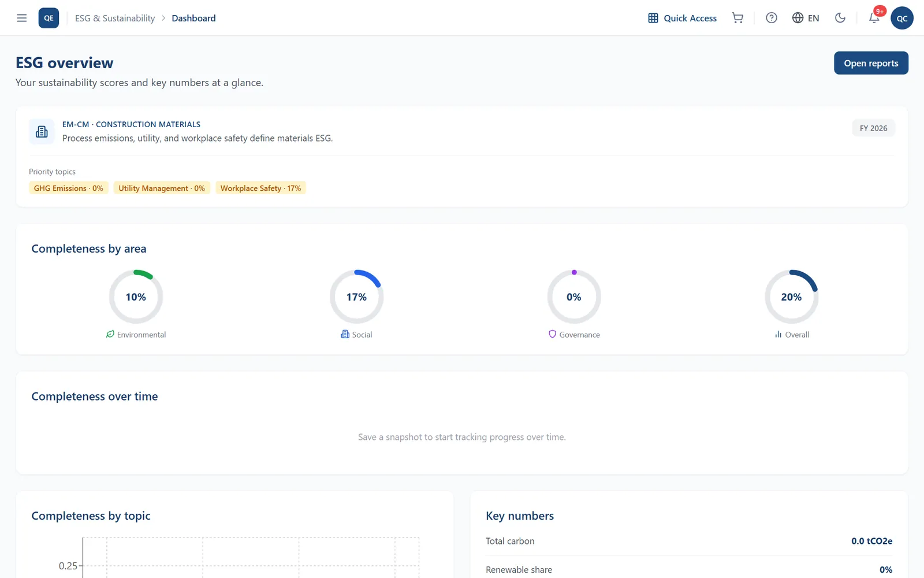Click the Overall bar chart icon
The image size is (924, 578).
[778, 334]
